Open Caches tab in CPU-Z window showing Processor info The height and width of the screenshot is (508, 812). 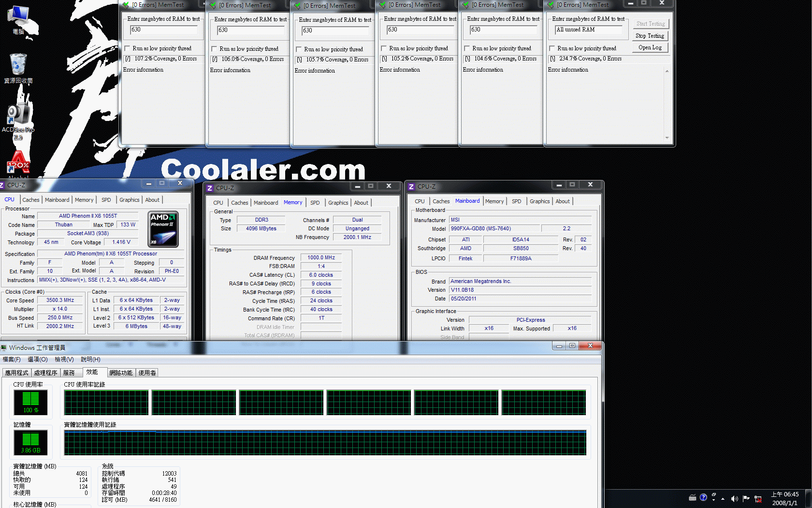31,200
